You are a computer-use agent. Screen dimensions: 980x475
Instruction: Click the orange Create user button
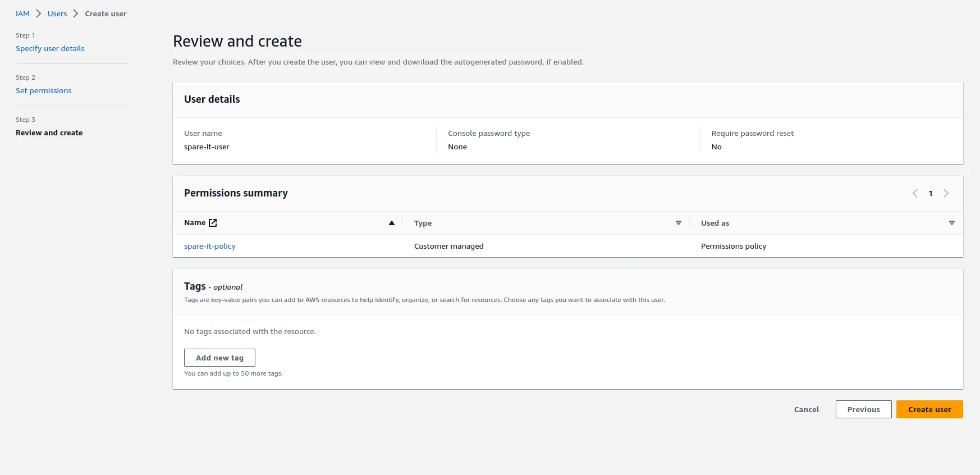(x=929, y=409)
